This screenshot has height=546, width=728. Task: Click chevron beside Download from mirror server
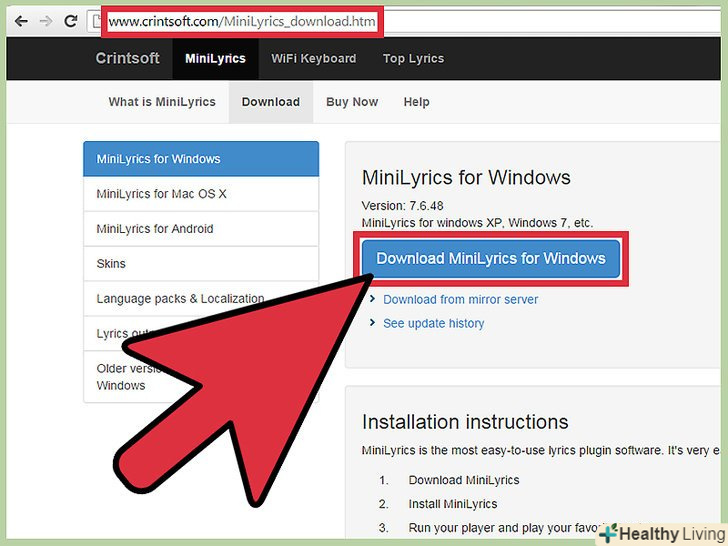click(372, 299)
